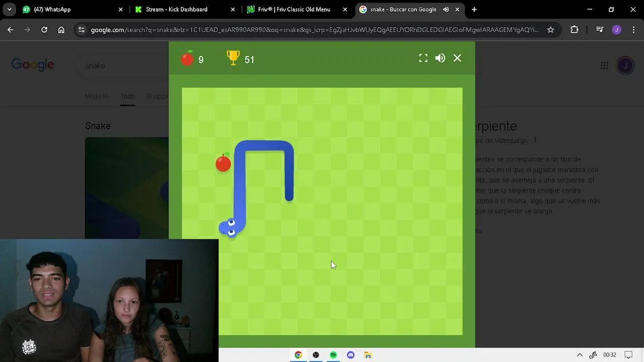The height and width of the screenshot is (362, 644).
Task: Open the notification center icon
Action: coord(628,355)
